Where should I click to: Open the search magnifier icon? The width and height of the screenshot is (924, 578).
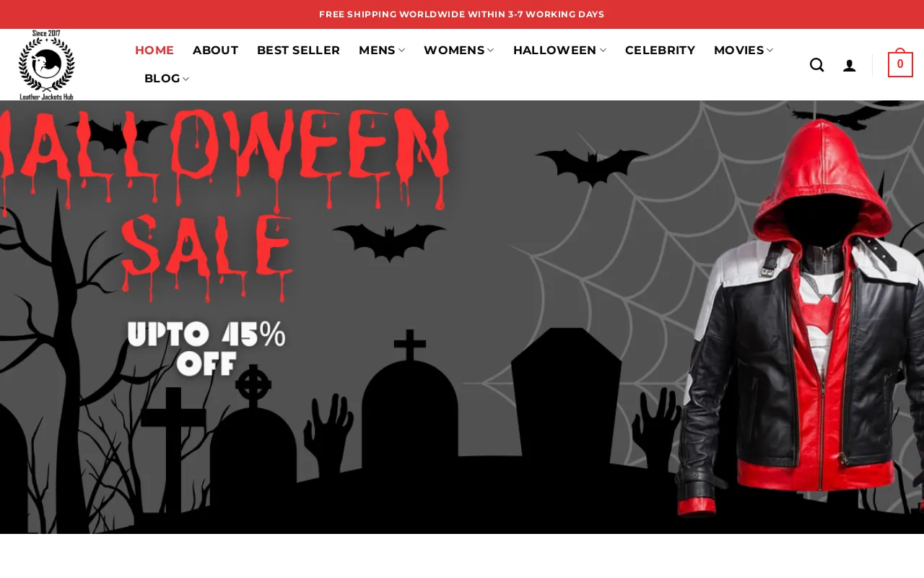[x=816, y=65]
